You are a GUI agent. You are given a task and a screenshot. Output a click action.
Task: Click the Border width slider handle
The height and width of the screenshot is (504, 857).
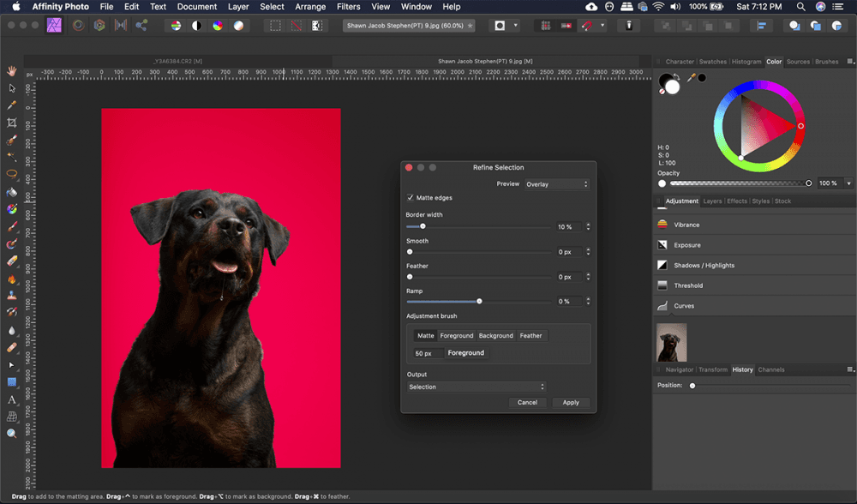(x=423, y=226)
